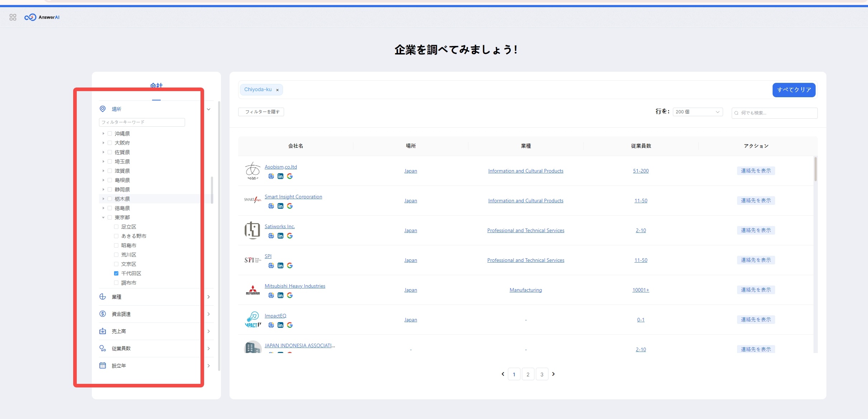Click next page arrow

pyautogui.click(x=553, y=374)
